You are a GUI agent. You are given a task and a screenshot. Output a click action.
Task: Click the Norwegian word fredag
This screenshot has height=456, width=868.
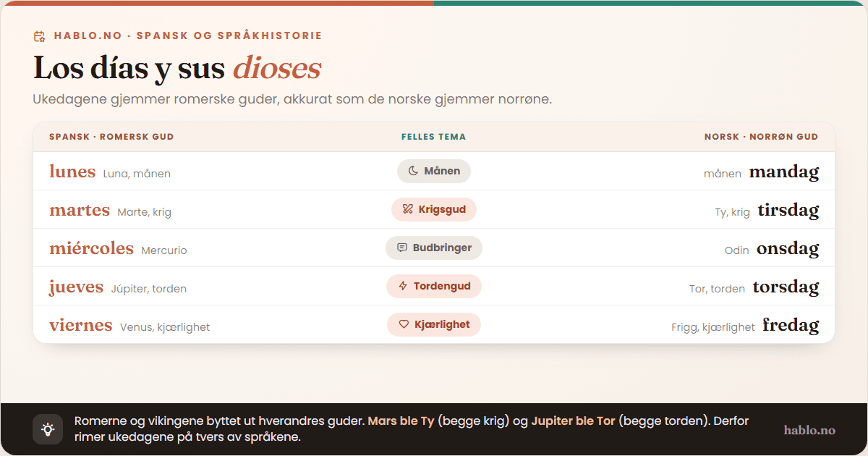pyautogui.click(x=791, y=326)
